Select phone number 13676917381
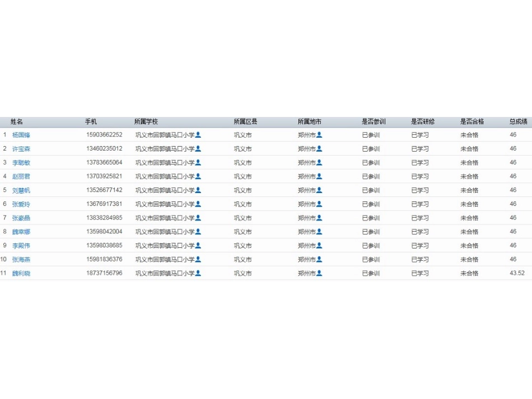532x399 pixels. pyautogui.click(x=104, y=204)
